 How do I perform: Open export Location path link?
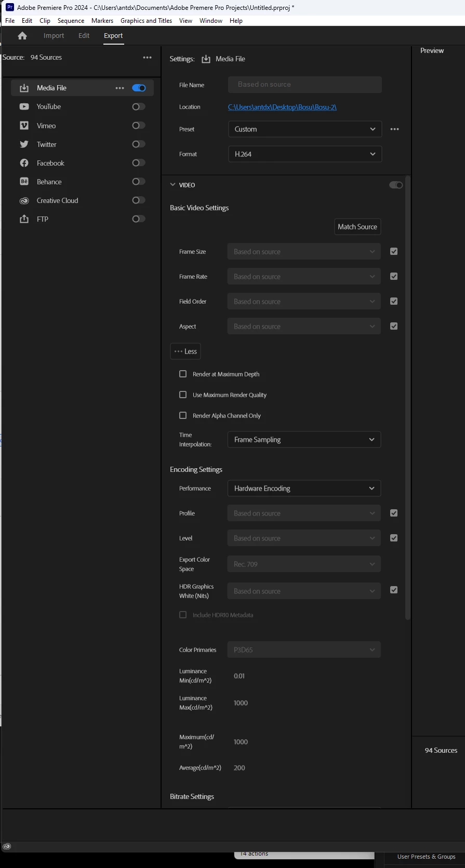[282, 107]
